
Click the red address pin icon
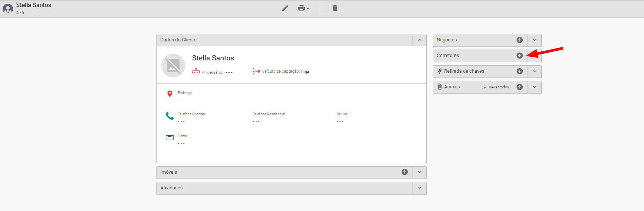point(170,94)
